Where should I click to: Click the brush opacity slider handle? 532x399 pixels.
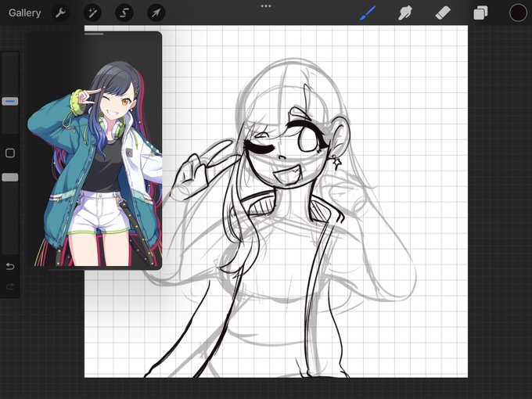(x=10, y=177)
